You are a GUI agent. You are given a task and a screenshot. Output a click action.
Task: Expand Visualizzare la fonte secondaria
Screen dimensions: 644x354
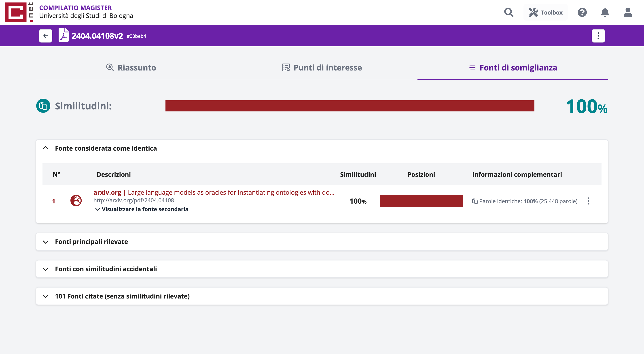point(142,209)
